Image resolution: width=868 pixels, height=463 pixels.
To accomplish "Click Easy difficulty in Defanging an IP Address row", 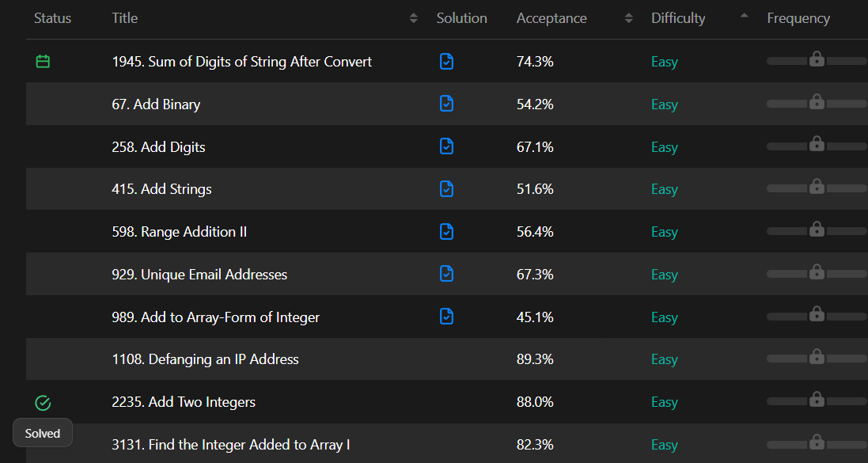I will (x=665, y=360).
